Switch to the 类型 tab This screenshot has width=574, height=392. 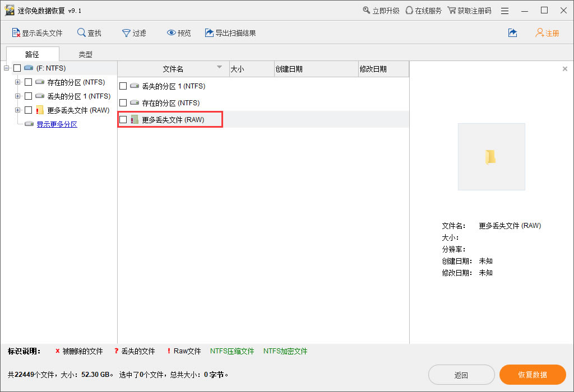[x=85, y=54]
